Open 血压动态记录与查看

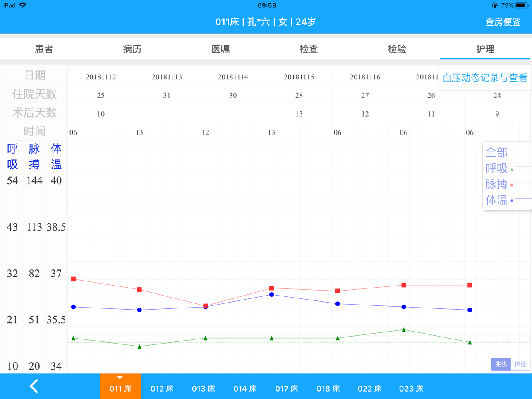click(485, 77)
